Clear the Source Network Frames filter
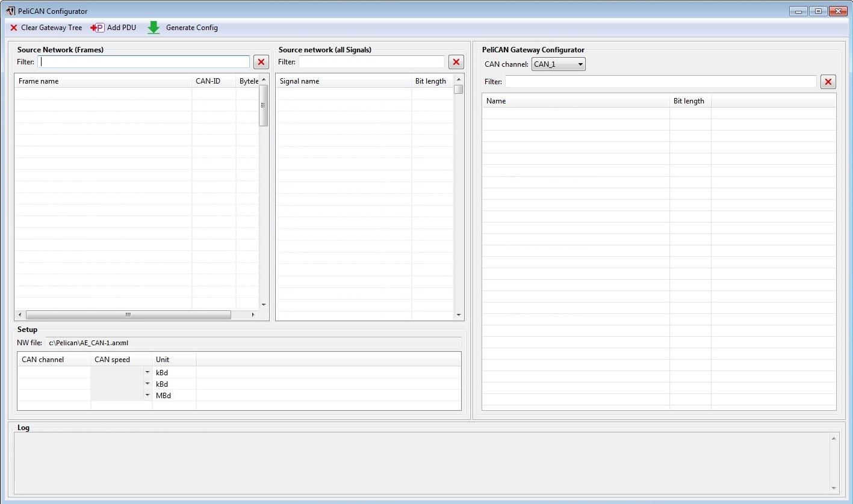Viewport: 853px width, 504px height. [x=261, y=62]
